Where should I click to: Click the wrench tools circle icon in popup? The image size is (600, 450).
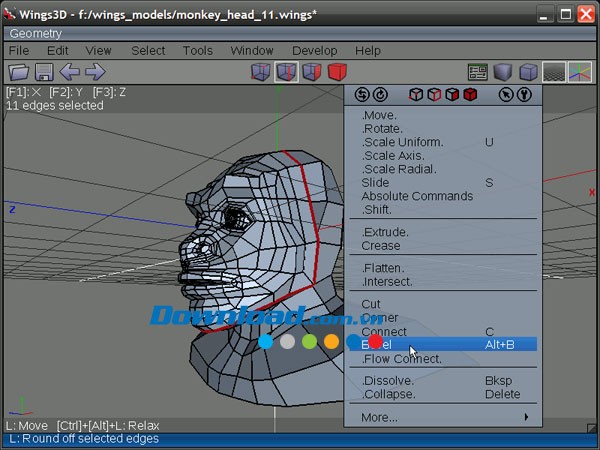524,95
